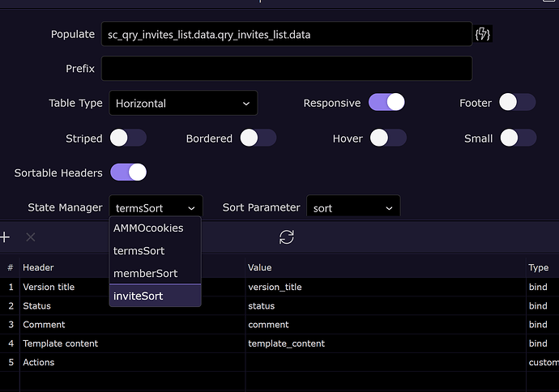559x392 pixels.
Task: Choose inviteSort from the dropdown list
Action: (x=155, y=296)
